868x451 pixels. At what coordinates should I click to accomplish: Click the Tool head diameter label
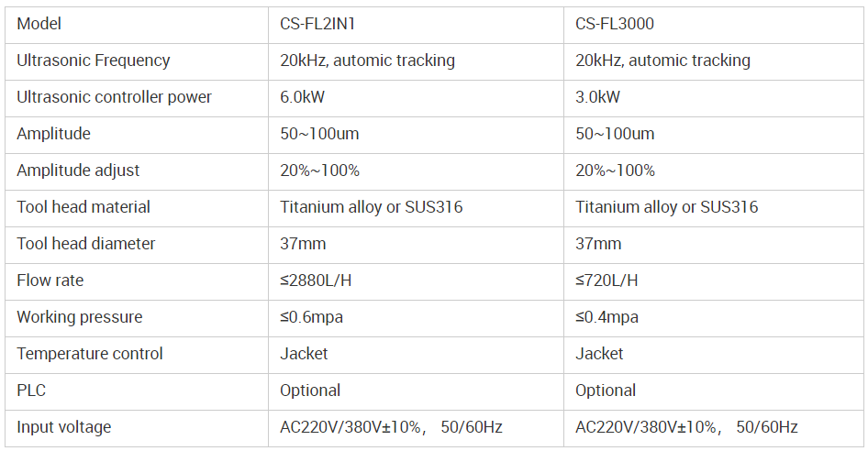click(x=86, y=244)
